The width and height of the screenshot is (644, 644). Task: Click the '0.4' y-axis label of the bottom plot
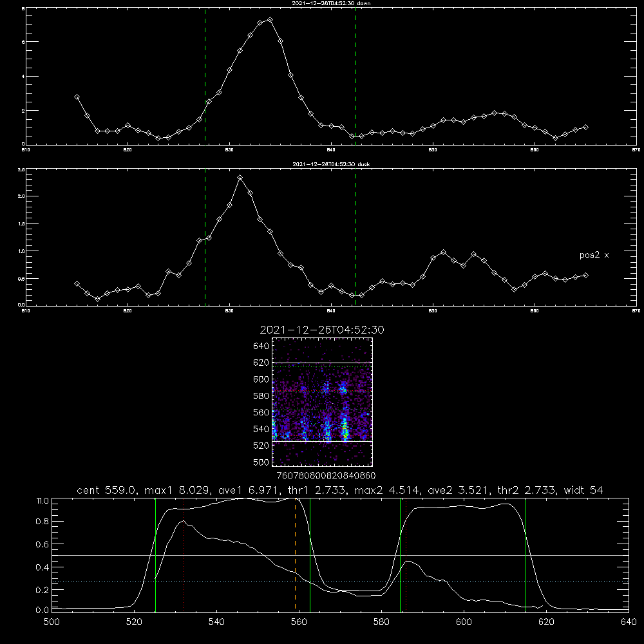pyautogui.click(x=43, y=567)
